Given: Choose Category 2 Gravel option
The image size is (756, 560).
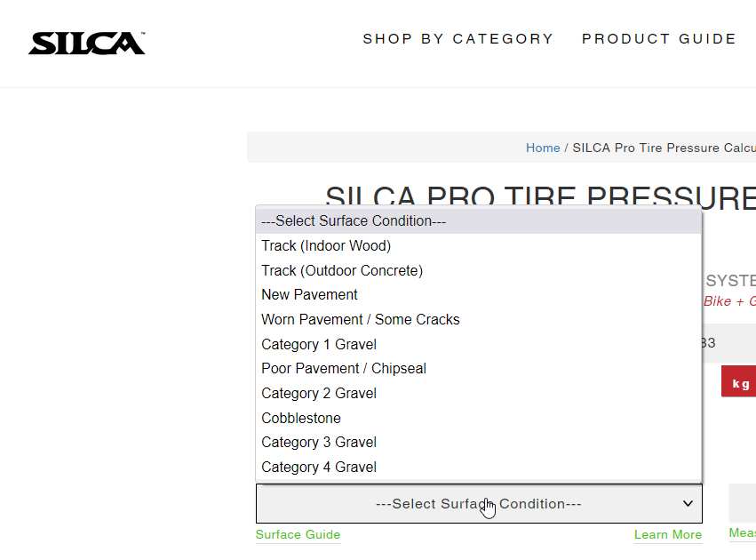Looking at the screenshot, I should click(319, 394).
